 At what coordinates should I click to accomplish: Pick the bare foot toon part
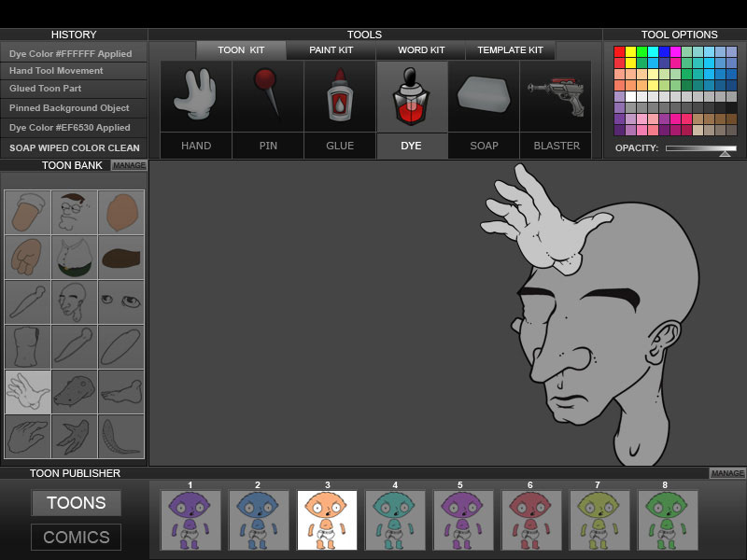click(121, 391)
